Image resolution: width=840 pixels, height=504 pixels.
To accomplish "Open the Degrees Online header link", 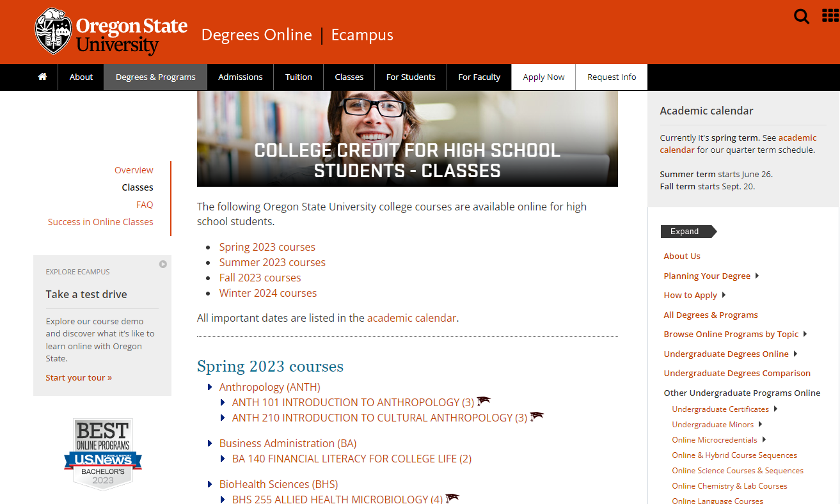I will (257, 35).
